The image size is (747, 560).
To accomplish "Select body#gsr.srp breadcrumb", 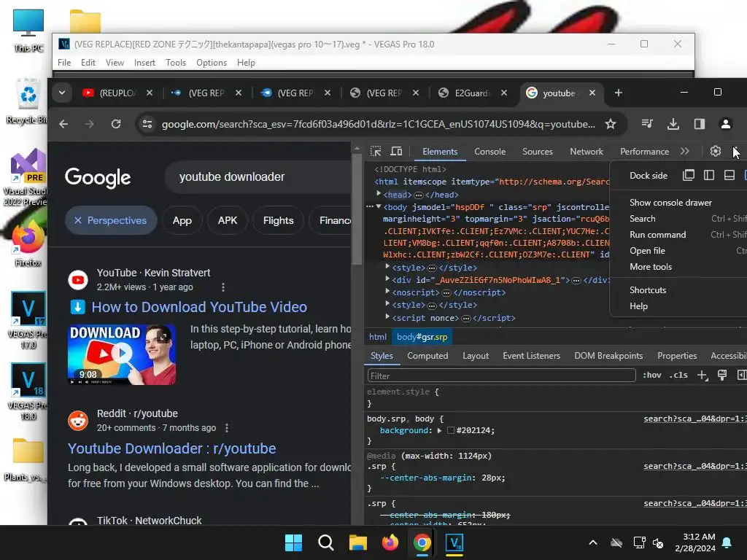I will 422,337.
